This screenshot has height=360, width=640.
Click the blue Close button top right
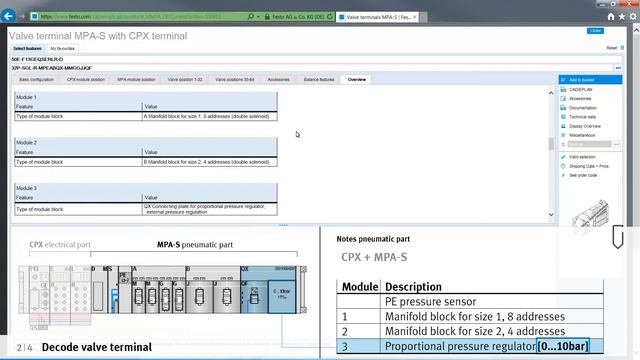tap(595, 31)
